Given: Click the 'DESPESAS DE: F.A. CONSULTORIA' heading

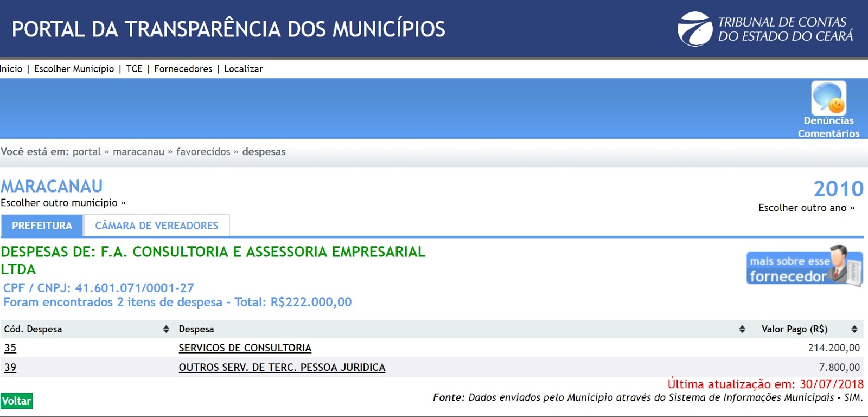Looking at the screenshot, I should click(x=213, y=260).
